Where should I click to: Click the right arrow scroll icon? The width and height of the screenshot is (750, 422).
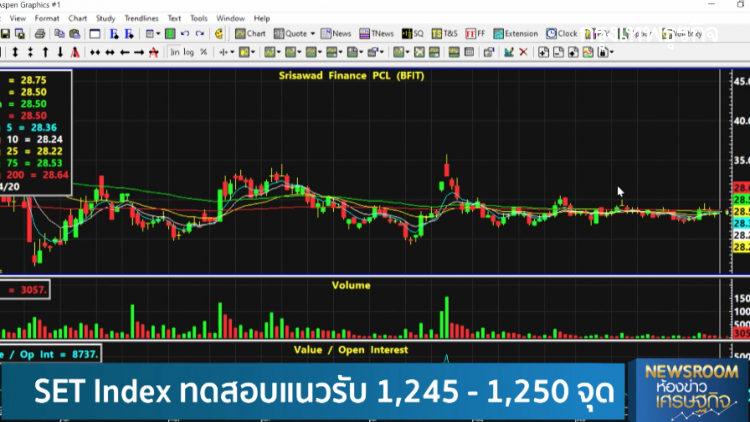[x=139, y=52]
